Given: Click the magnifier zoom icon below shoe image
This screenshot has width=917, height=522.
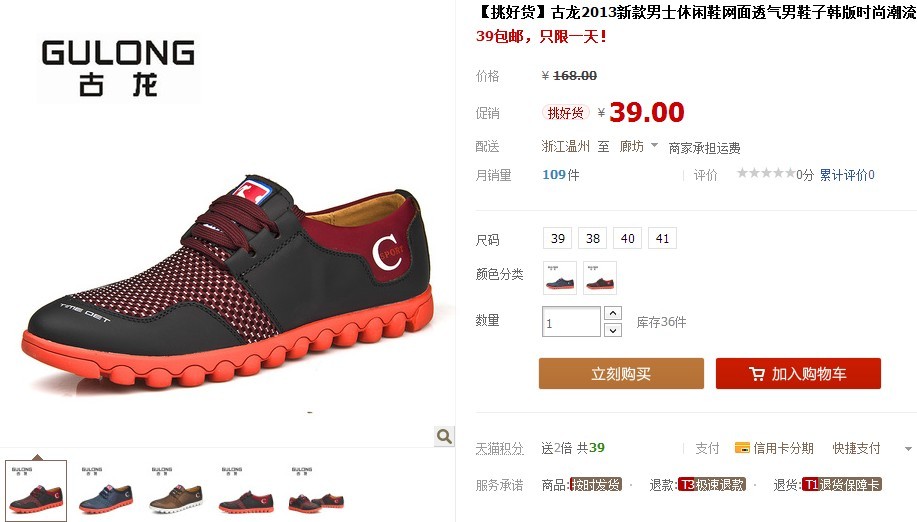Looking at the screenshot, I should [x=444, y=436].
